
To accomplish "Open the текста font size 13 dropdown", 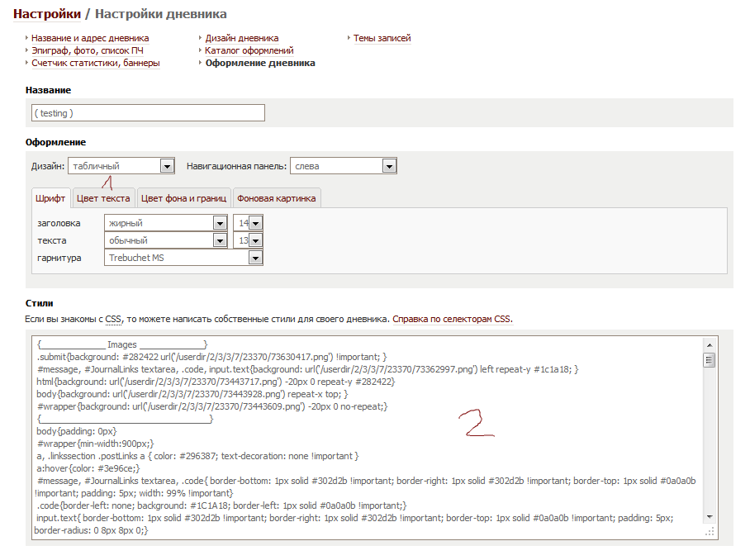I will click(x=248, y=240).
